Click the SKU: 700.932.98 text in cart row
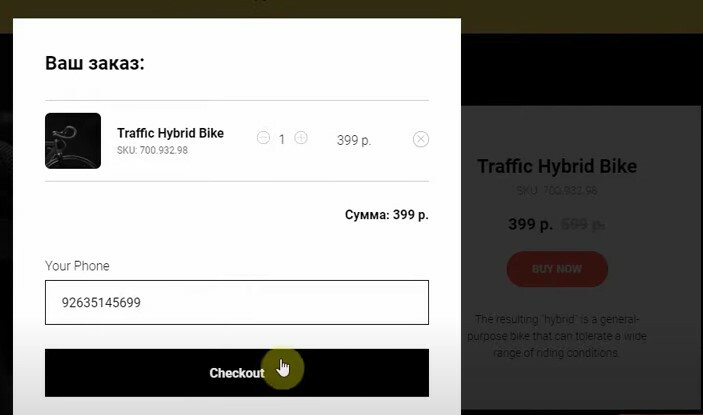703x415 pixels. tap(152, 150)
